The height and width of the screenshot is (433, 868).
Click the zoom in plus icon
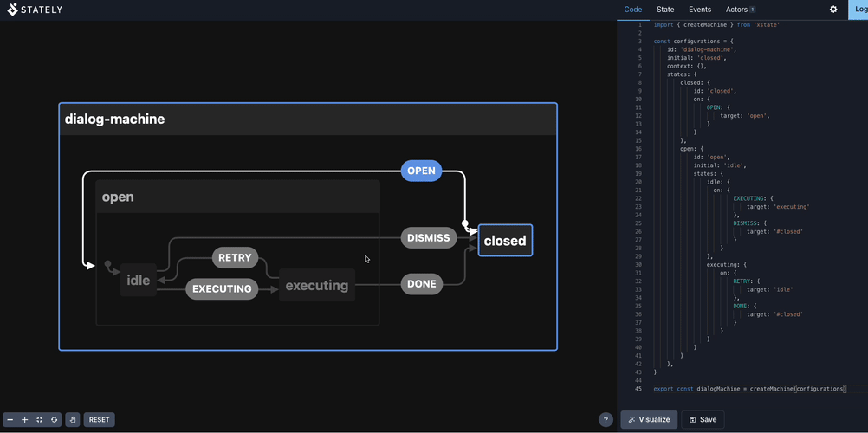point(25,420)
